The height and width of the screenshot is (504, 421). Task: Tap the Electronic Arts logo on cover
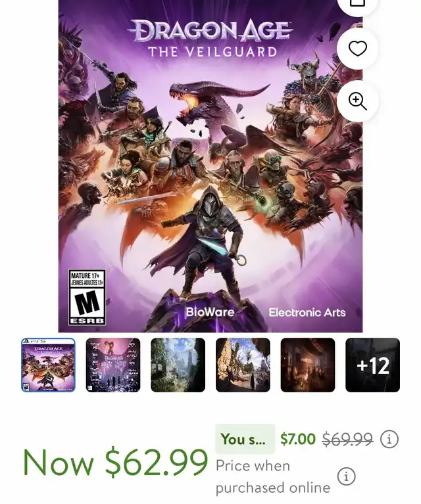click(307, 312)
